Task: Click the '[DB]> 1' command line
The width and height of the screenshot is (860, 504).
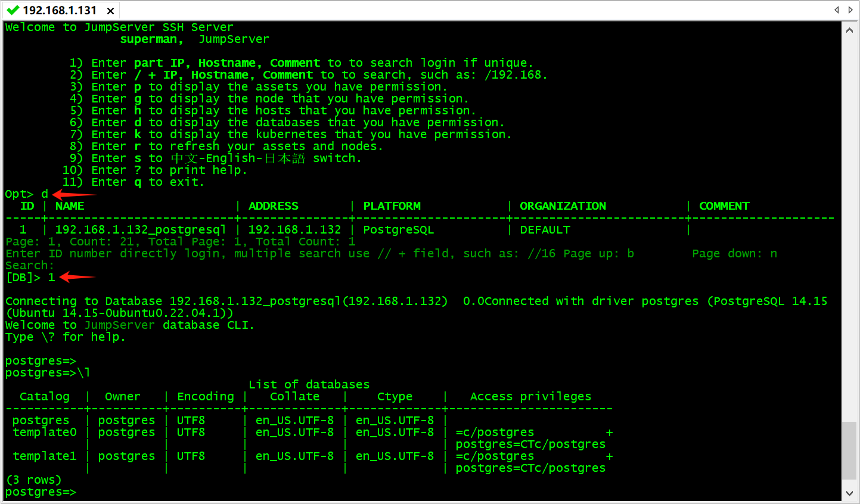Action: [x=30, y=278]
